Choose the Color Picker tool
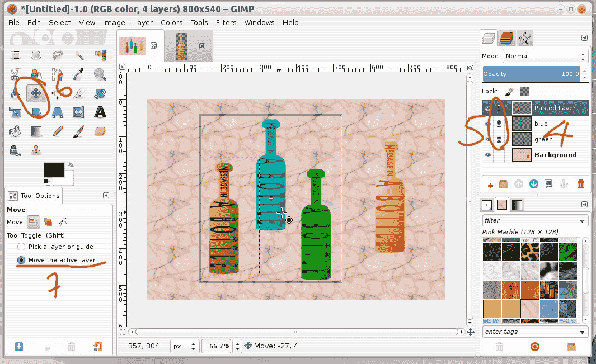This screenshot has height=364, width=596. pyautogui.click(x=79, y=73)
